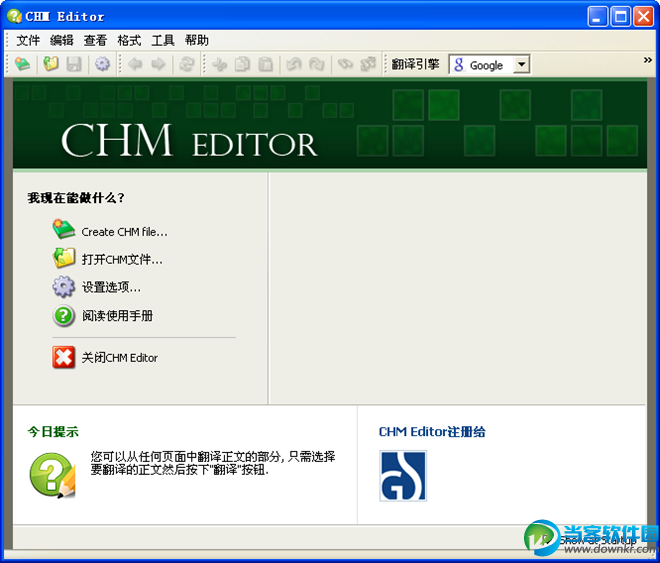Screen dimensions: 660x563
Task: Click the Redo toolbar icon
Action: 317,64
